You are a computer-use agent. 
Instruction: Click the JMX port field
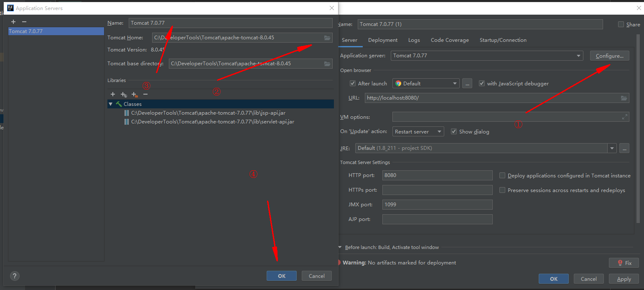(438, 205)
